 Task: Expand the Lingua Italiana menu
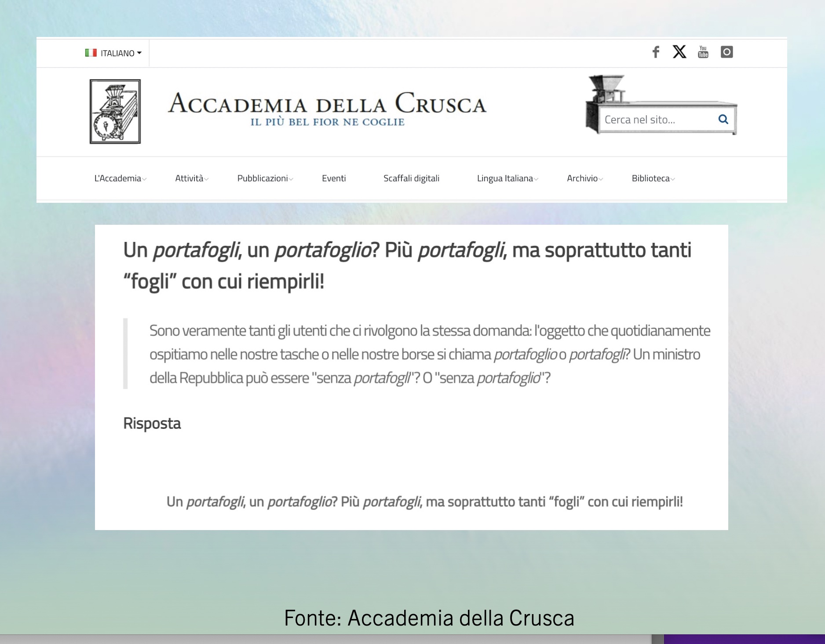(507, 178)
